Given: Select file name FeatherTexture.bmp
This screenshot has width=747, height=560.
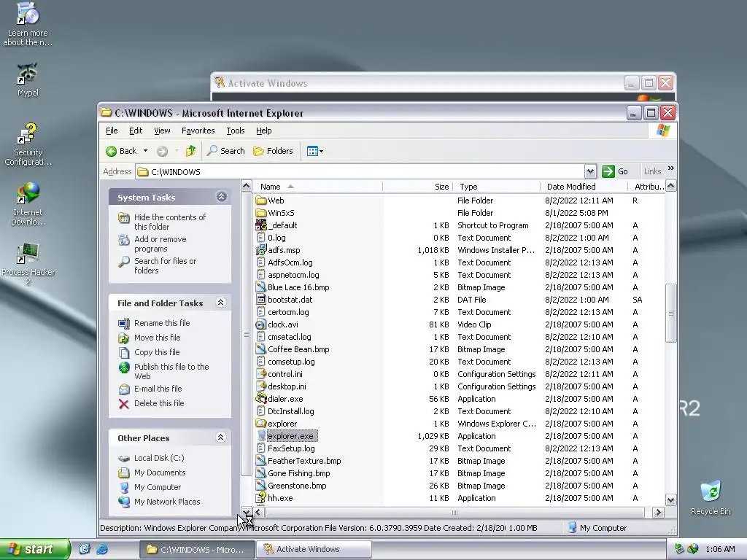Looking at the screenshot, I should tap(304, 461).
